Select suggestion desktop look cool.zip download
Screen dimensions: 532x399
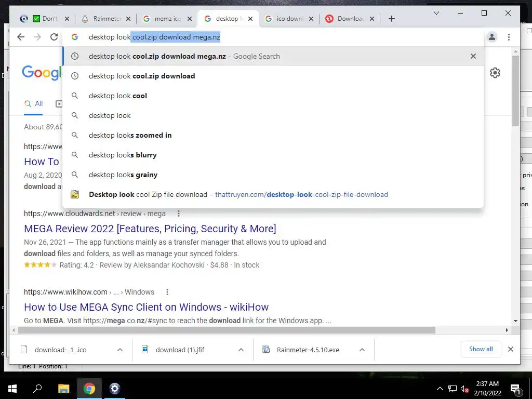click(x=273, y=76)
